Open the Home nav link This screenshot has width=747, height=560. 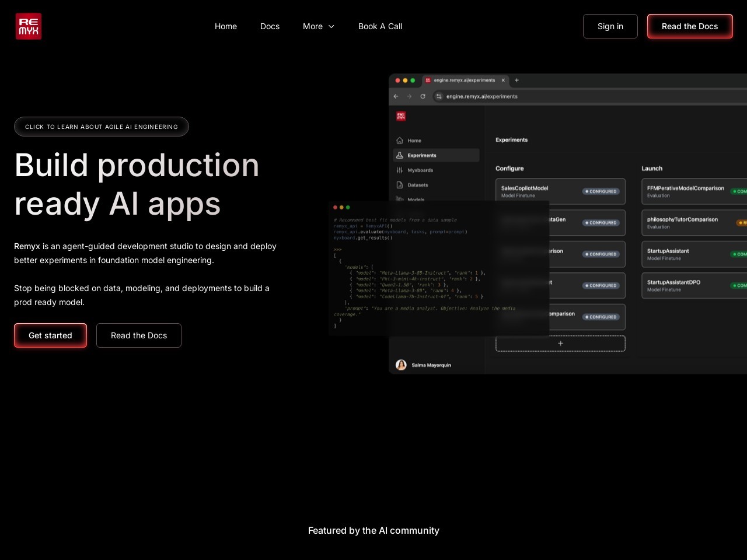tap(226, 26)
